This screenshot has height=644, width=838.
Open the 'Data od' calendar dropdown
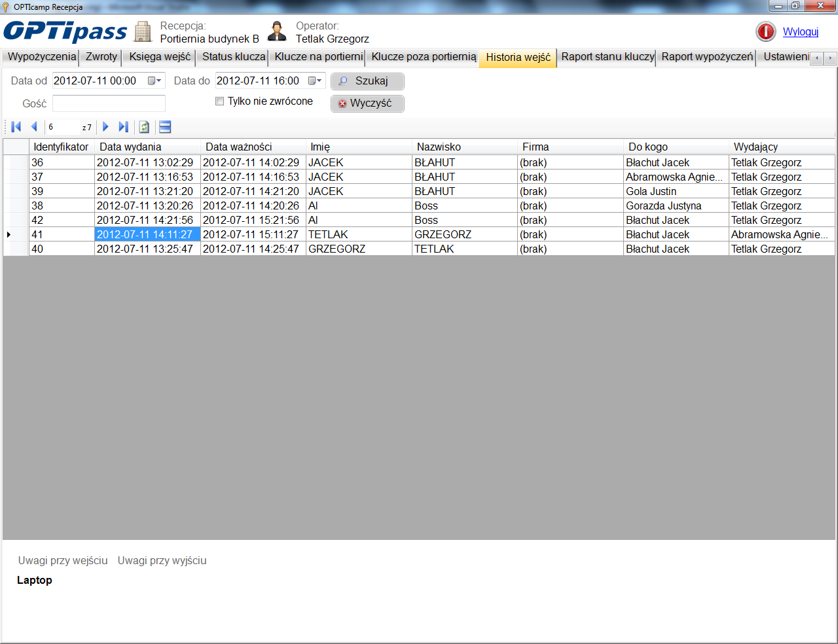click(x=155, y=80)
